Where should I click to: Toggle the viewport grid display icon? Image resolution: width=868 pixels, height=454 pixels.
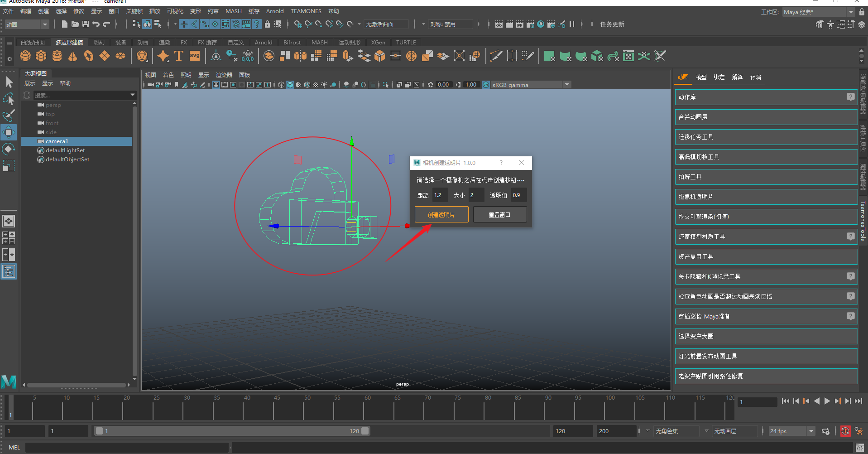click(x=216, y=85)
